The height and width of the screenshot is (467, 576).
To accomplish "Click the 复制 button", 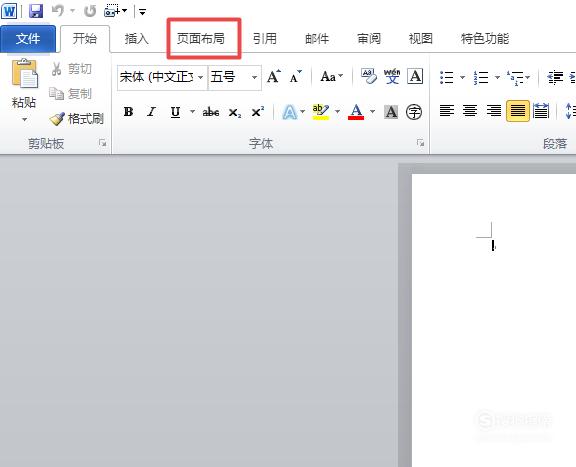I will click(71, 94).
